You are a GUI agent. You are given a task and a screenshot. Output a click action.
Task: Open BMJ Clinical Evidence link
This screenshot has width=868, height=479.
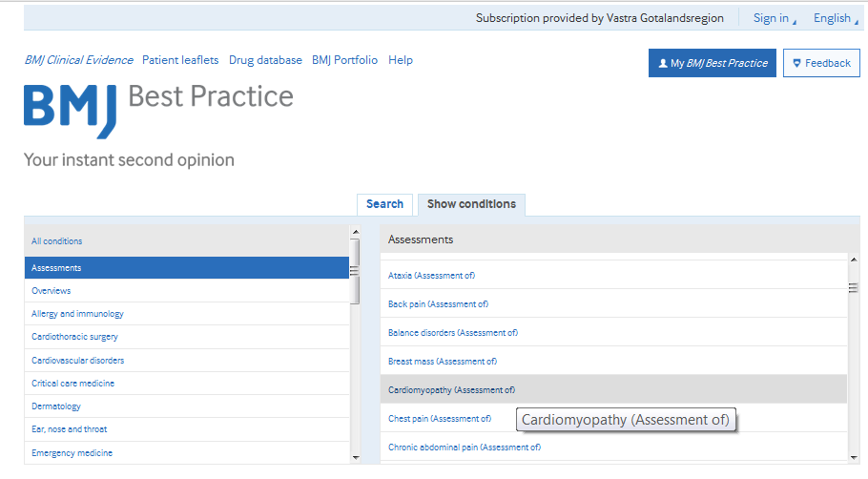[78, 60]
